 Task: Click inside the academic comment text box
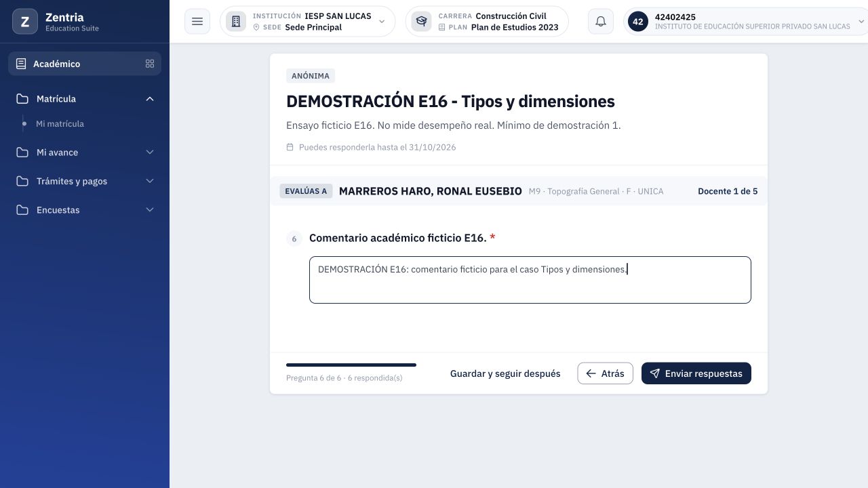(x=530, y=280)
